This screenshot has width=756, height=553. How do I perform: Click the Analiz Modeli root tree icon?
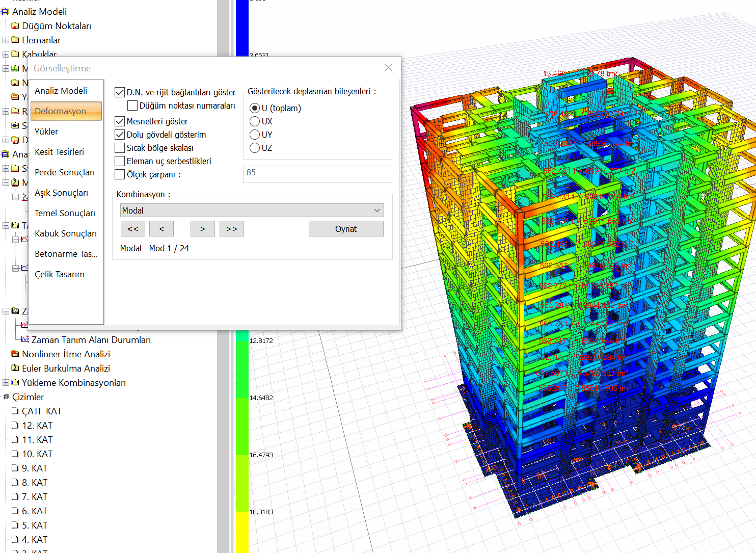click(6, 12)
